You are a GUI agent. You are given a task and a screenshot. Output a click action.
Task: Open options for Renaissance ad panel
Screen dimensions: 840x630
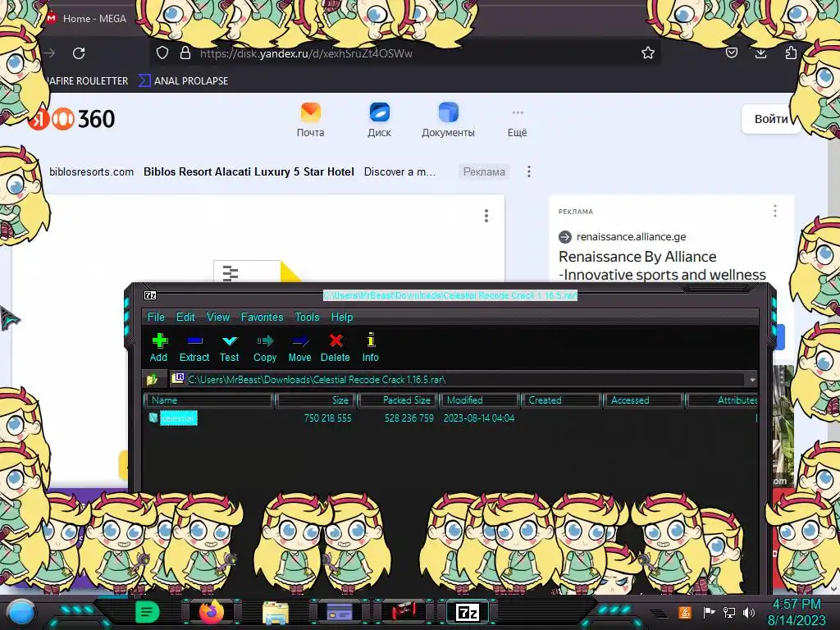(x=774, y=211)
